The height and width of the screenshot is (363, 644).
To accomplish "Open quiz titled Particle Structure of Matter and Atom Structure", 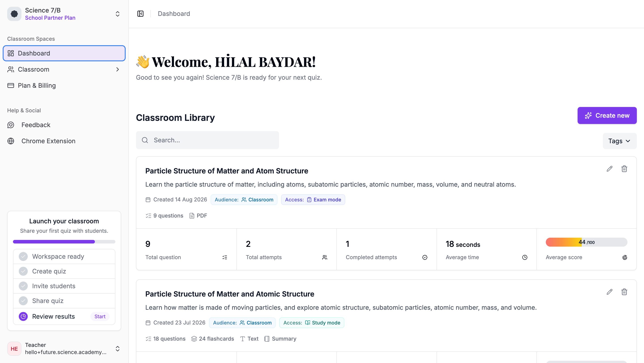I will click(x=227, y=171).
